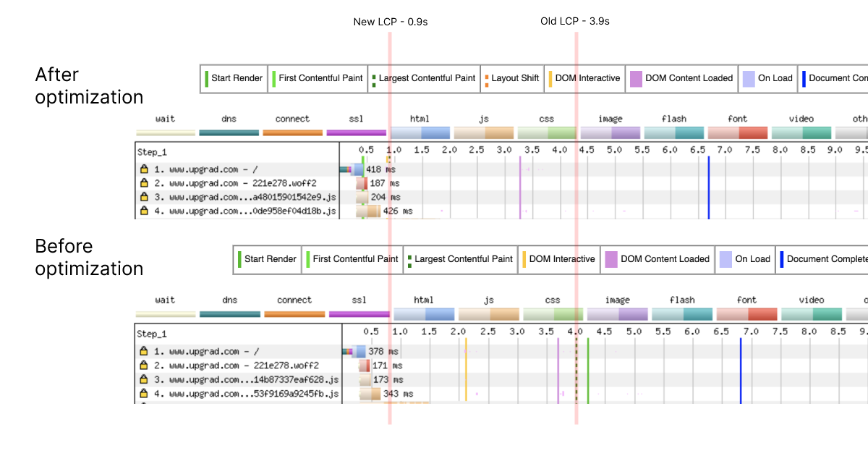Viewport: 868px width, 456px height.
Task: Click the Old LCP - 3.9s label
Action: 575,22
